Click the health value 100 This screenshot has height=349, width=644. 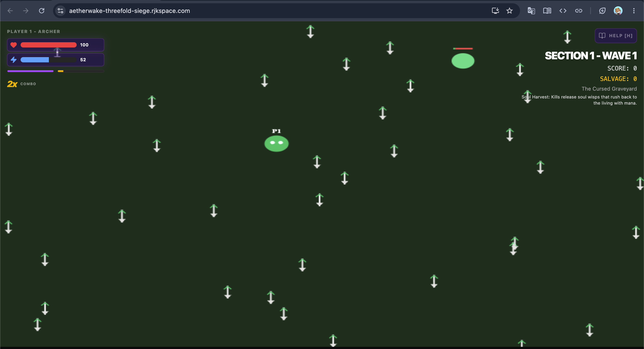click(84, 45)
